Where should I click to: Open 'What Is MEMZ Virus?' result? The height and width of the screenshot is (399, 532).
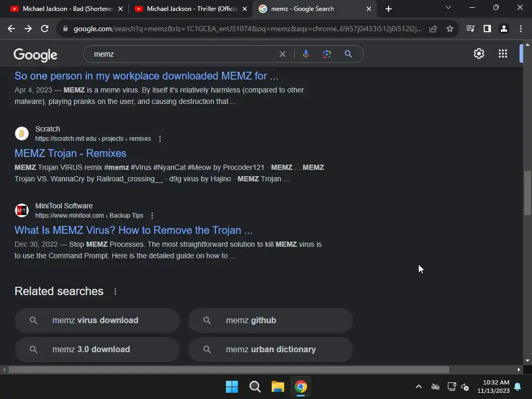coord(134,230)
